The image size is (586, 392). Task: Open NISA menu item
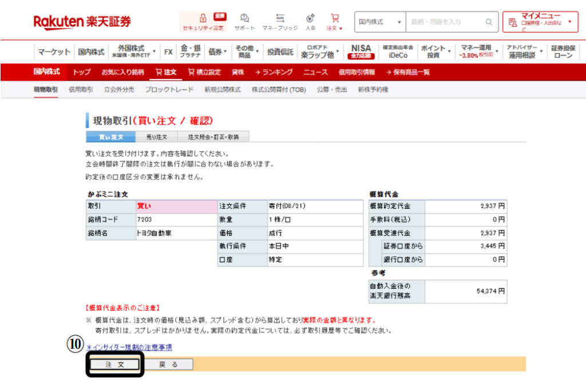(x=361, y=52)
